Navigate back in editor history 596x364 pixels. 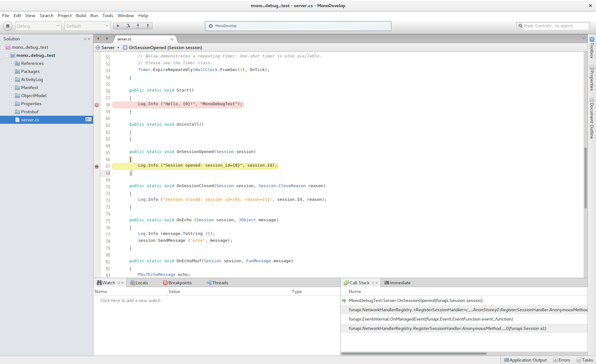[x=98, y=39]
